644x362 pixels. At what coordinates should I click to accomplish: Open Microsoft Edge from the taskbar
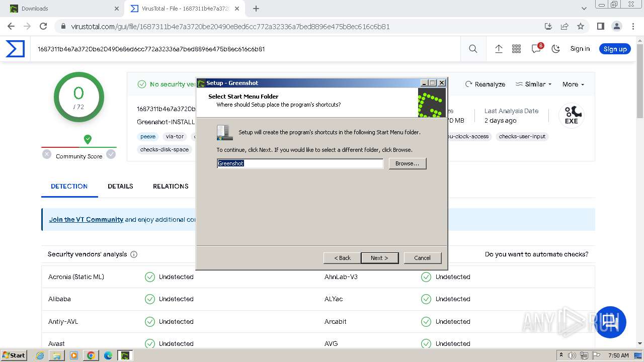click(108, 355)
